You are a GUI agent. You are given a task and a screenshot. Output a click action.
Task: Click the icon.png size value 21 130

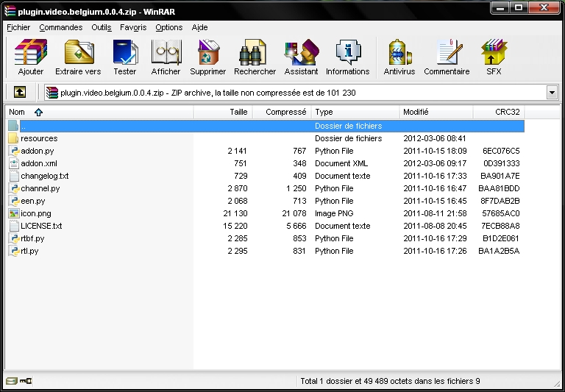235,213
